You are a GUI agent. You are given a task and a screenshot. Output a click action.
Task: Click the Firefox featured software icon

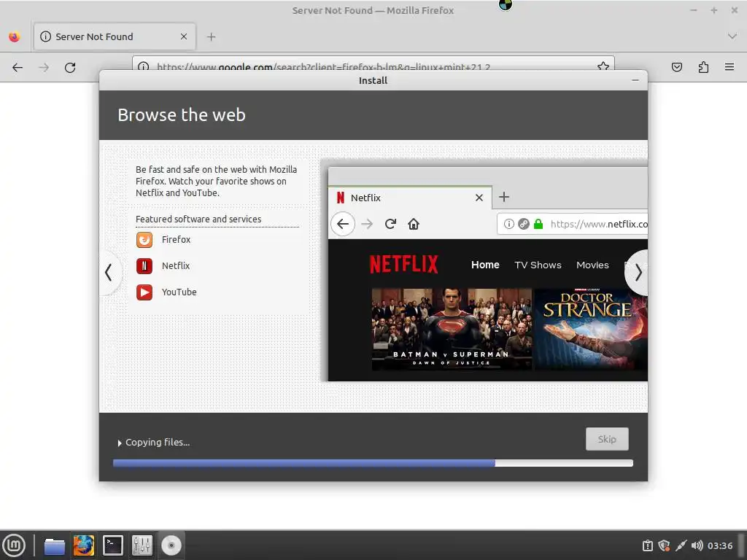point(144,239)
